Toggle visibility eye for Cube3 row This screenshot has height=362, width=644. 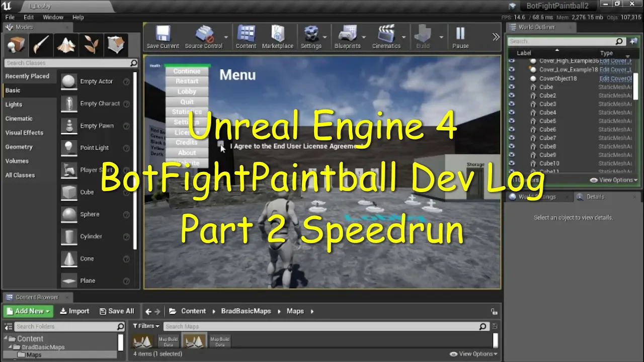point(512,104)
